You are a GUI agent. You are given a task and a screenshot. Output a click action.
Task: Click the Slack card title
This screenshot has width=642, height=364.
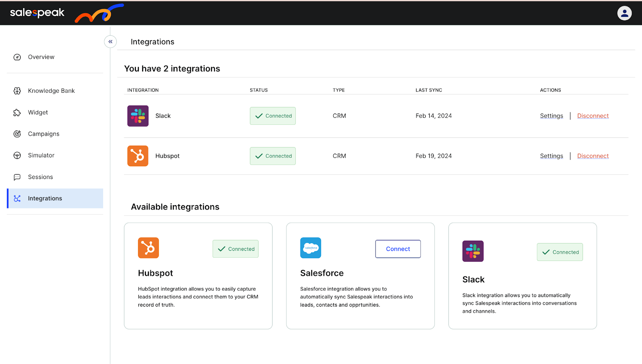click(473, 279)
